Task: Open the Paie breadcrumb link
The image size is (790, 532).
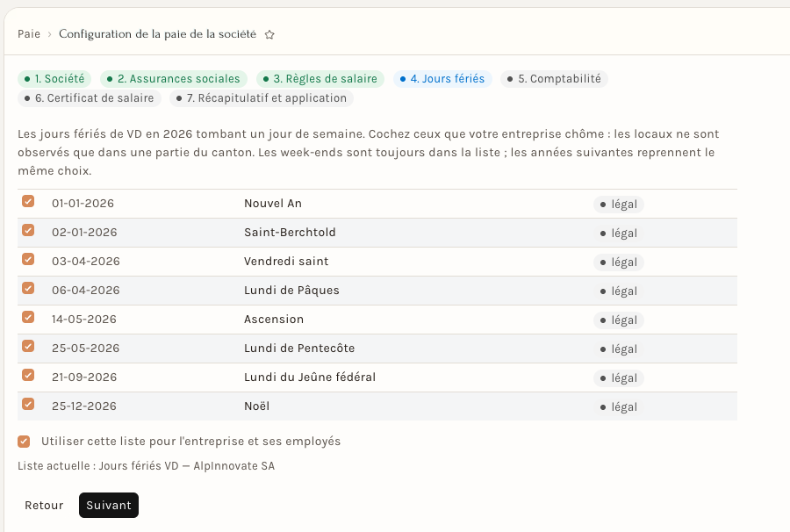Action: coord(29,34)
